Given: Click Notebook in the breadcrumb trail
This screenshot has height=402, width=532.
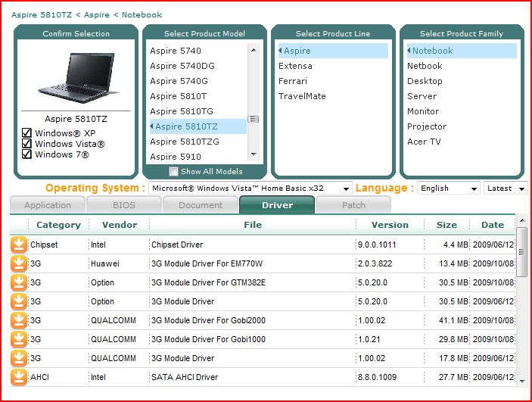Looking at the screenshot, I should click(x=142, y=15).
